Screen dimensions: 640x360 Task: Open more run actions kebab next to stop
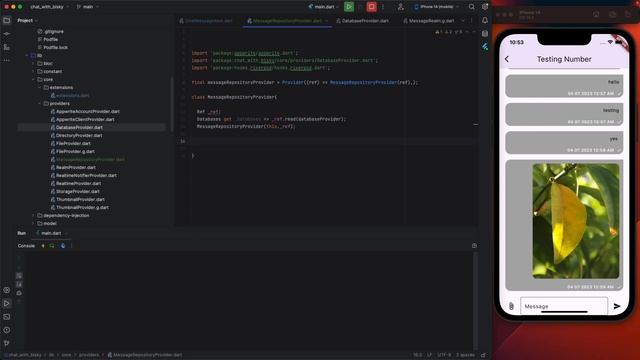pos(383,7)
